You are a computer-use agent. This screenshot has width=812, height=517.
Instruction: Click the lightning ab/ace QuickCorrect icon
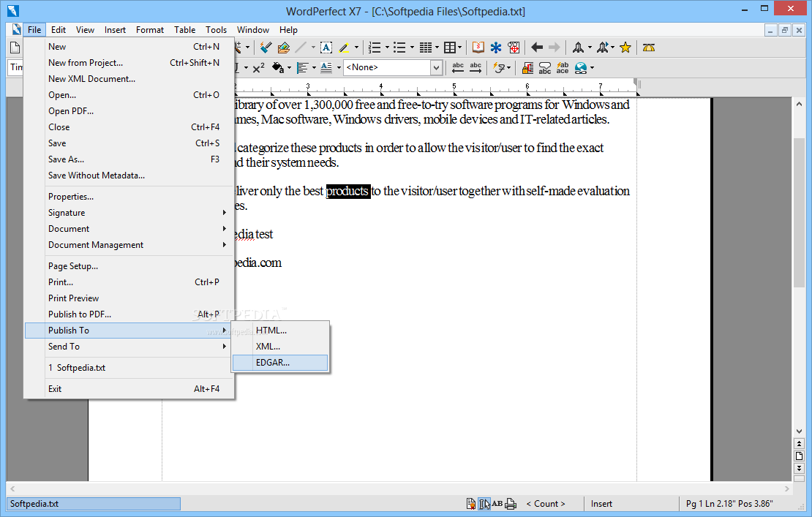click(563, 68)
